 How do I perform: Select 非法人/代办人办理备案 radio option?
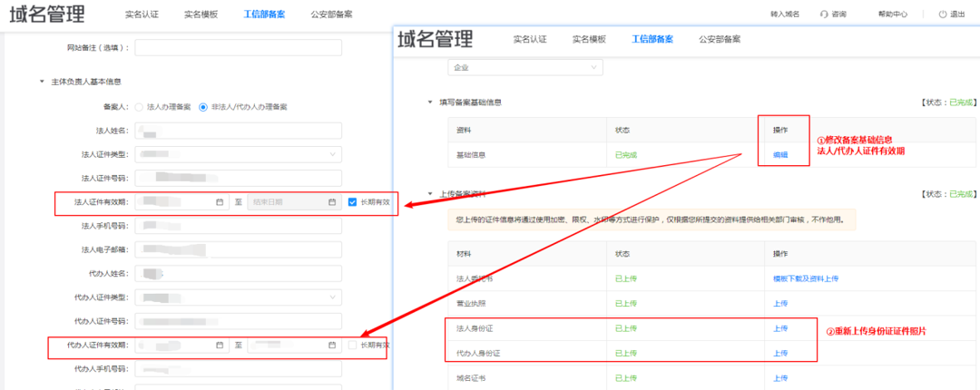click(203, 107)
